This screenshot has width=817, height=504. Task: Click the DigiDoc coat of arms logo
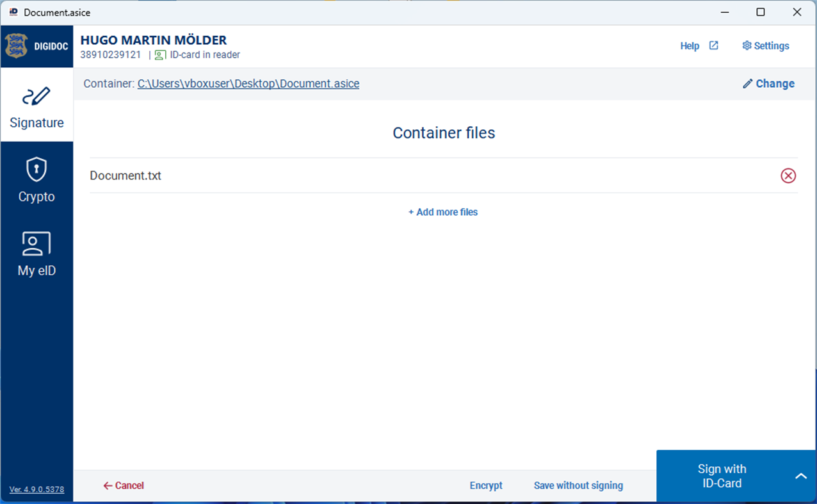[16, 46]
